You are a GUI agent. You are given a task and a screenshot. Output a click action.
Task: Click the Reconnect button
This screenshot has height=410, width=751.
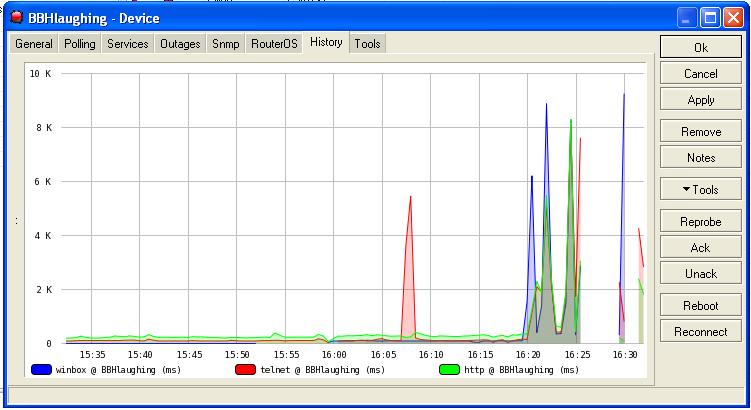701,331
